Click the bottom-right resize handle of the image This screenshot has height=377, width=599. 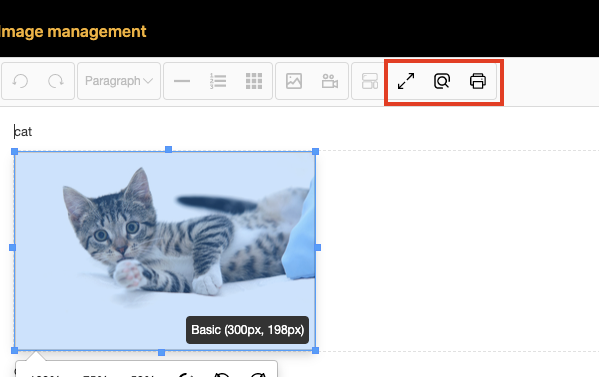[316, 350]
